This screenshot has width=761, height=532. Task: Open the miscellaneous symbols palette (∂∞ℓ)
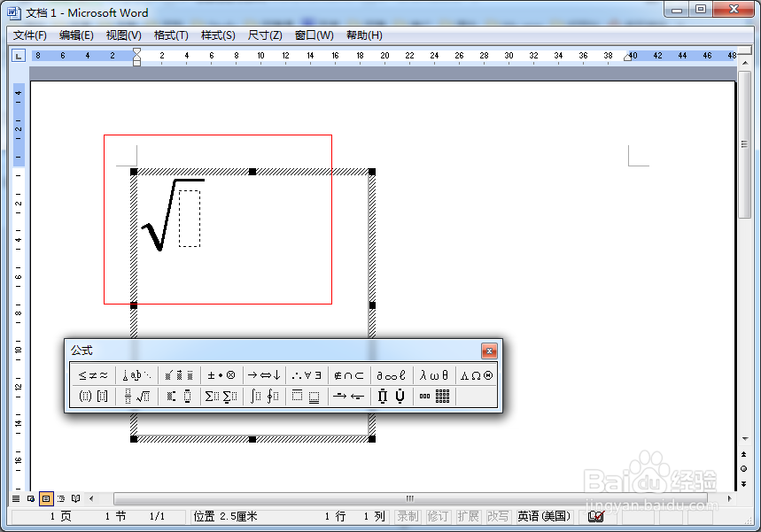[x=392, y=375]
